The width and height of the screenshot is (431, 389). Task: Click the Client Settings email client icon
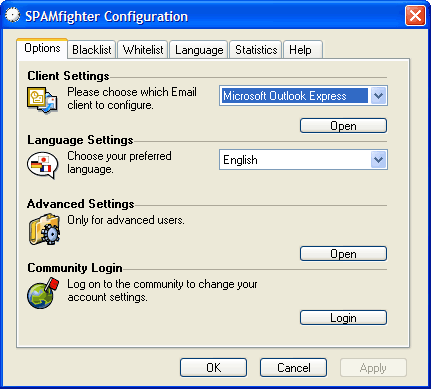(x=42, y=100)
